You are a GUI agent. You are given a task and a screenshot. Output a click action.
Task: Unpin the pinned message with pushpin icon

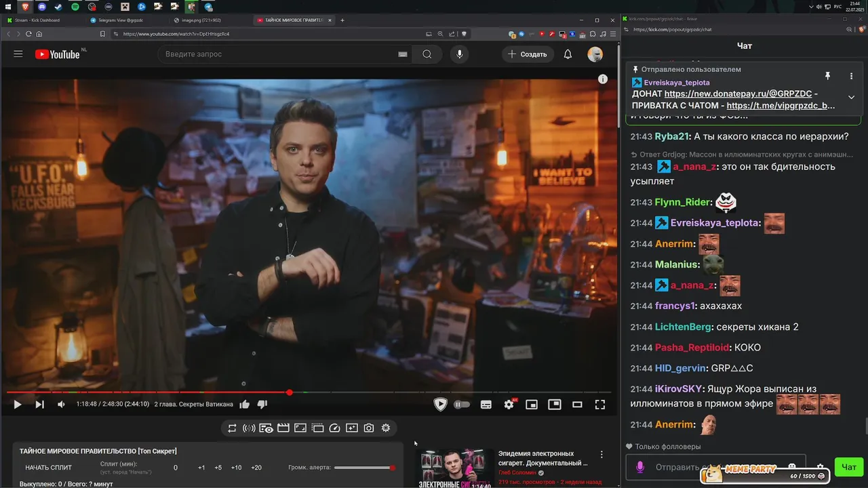click(x=827, y=77)
